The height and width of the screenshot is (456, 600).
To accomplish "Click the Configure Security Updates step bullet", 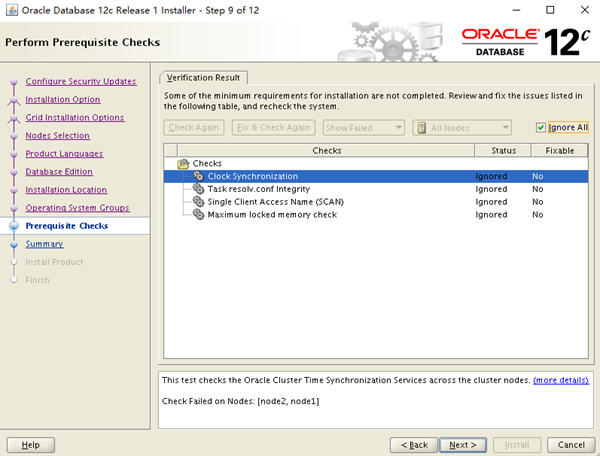I will pos(14,81).
